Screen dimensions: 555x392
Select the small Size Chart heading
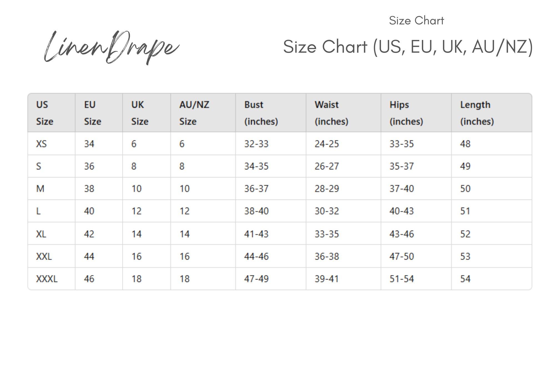point(417,21)
